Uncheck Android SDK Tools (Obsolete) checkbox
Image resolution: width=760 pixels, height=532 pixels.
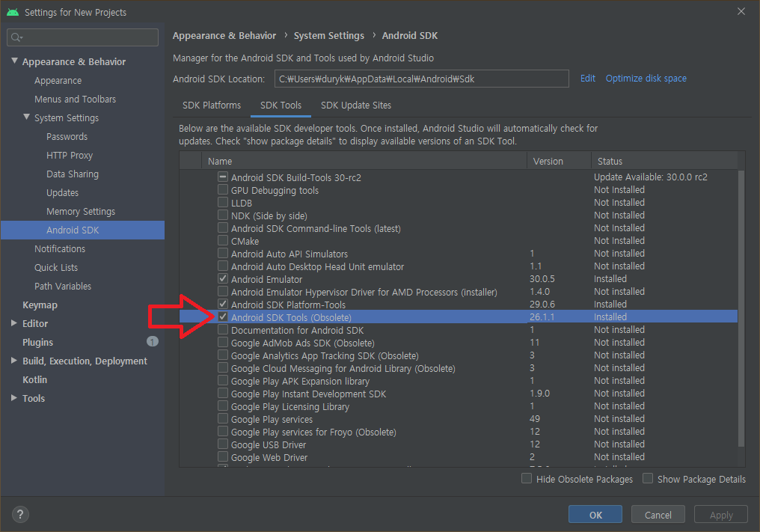(223, 317)
